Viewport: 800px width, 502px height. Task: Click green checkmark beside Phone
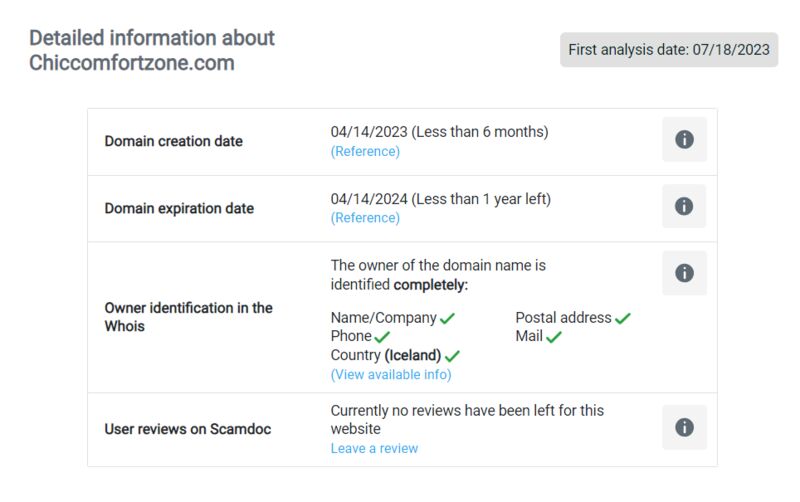point(382,337)
